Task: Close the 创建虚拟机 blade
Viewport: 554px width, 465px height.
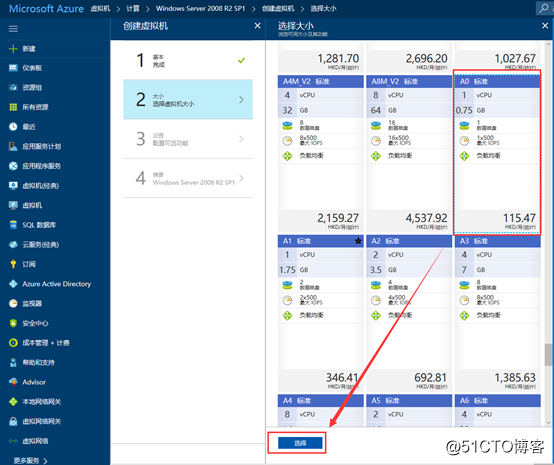Action: (258, 26)
